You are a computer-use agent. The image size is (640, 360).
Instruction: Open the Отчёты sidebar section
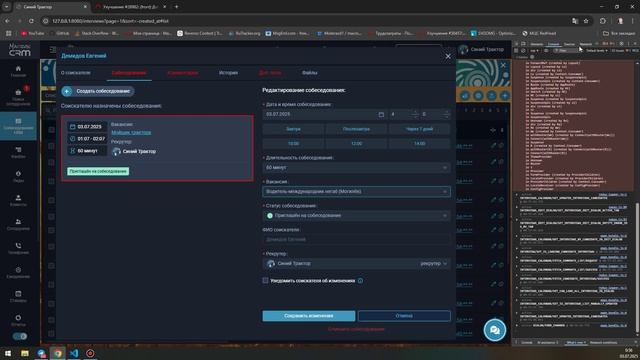(x=18, y=320)
